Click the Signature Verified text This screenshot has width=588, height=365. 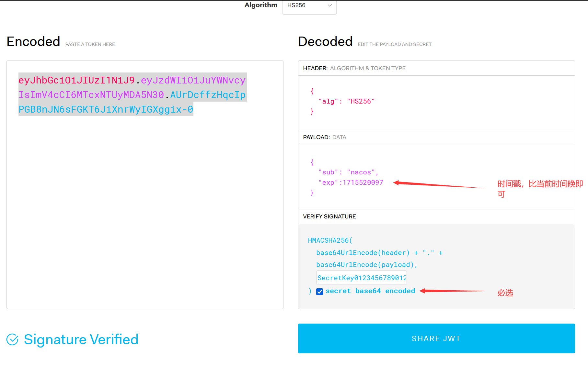(x=81, y=339)
